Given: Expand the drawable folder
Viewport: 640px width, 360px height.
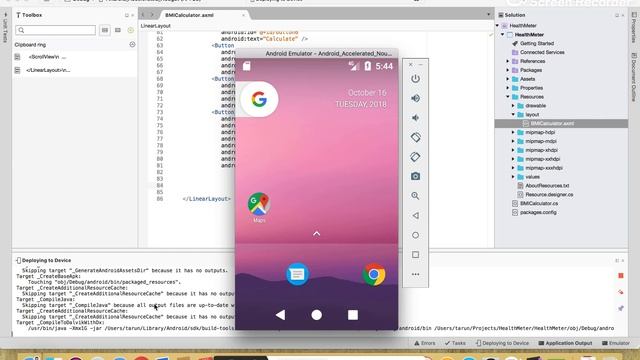Looking at the screenshot, I should pyautogui.click(x=513, y=106).
